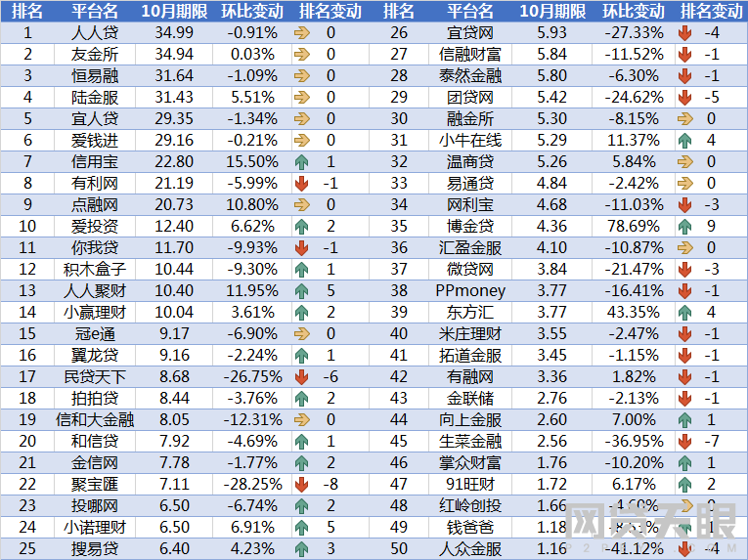The image size is (748, 560).
Task: Select the 翼龙贷 platform name cell
Action: click(95, 356)
